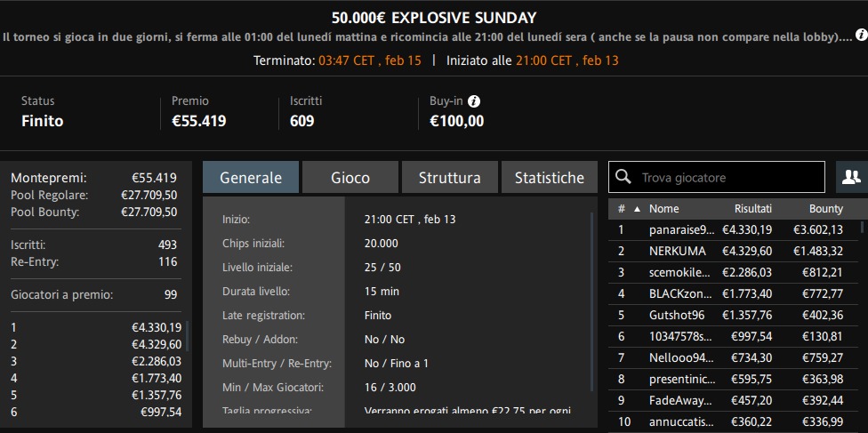Select the BLACKzon player row
This screenshot has width=868, height=433.
pos(738,293)
